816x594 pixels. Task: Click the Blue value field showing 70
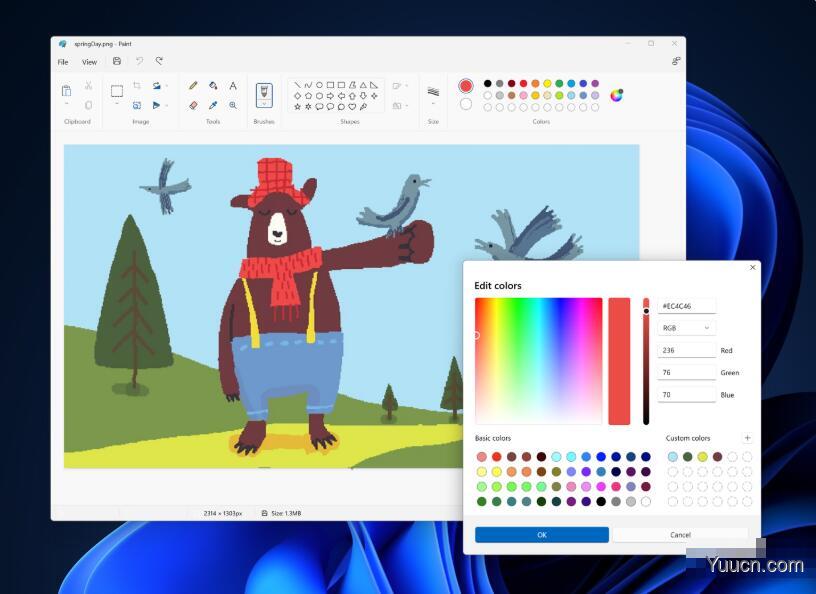[x=686, y=395]
